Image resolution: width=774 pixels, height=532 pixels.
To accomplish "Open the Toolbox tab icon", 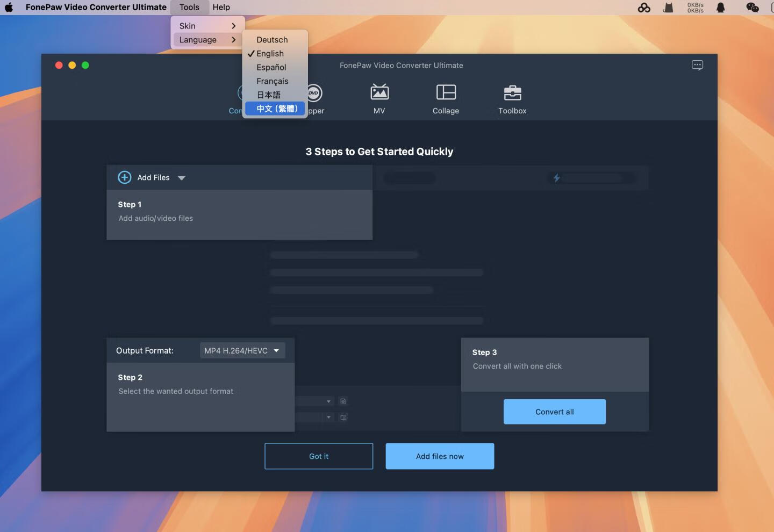I will (x=512, y=92).
